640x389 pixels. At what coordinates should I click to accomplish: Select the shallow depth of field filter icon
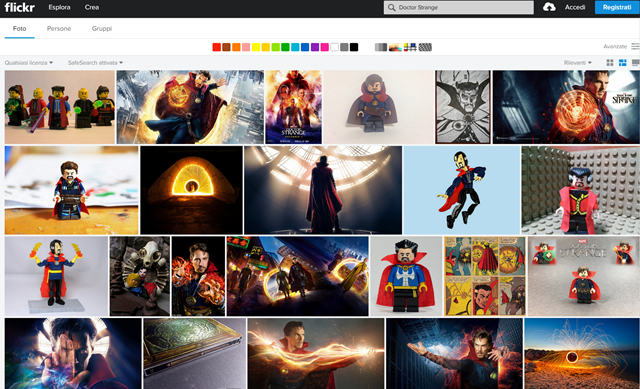tap(395, 47)
